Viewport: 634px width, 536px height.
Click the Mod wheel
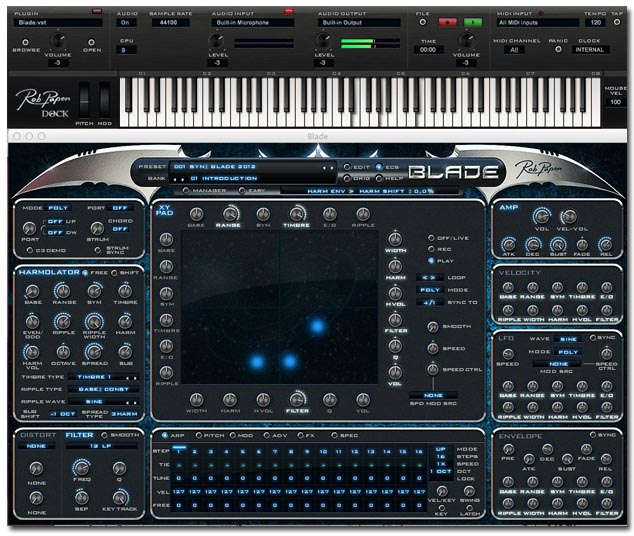105,100
